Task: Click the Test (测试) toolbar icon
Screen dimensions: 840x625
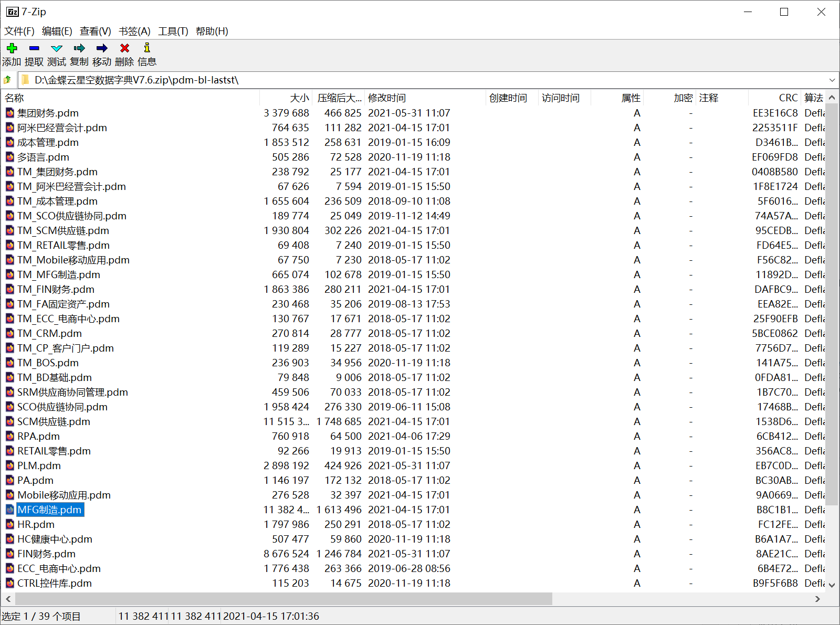Action: 57,48
